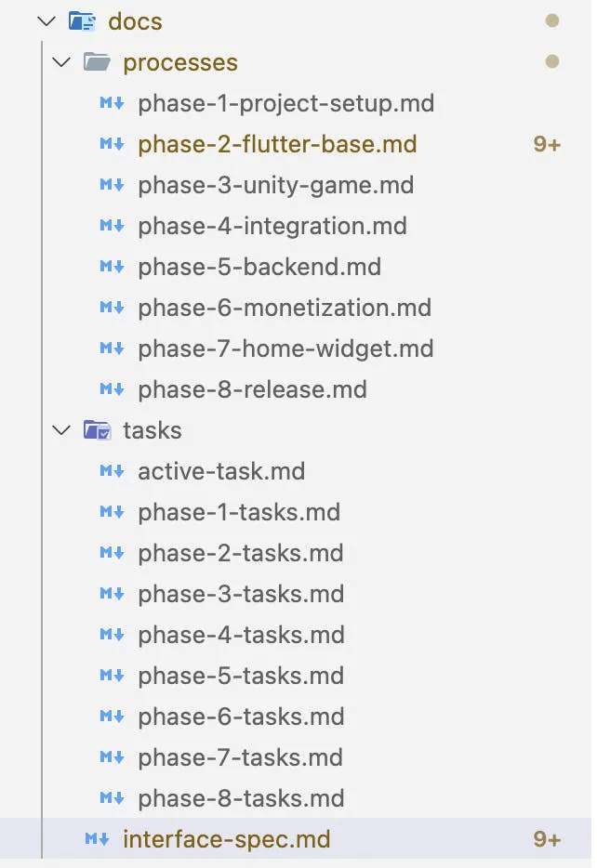
Task: Click the 9+ badge on interface-spec.md
Action: [x=547, y=839]
